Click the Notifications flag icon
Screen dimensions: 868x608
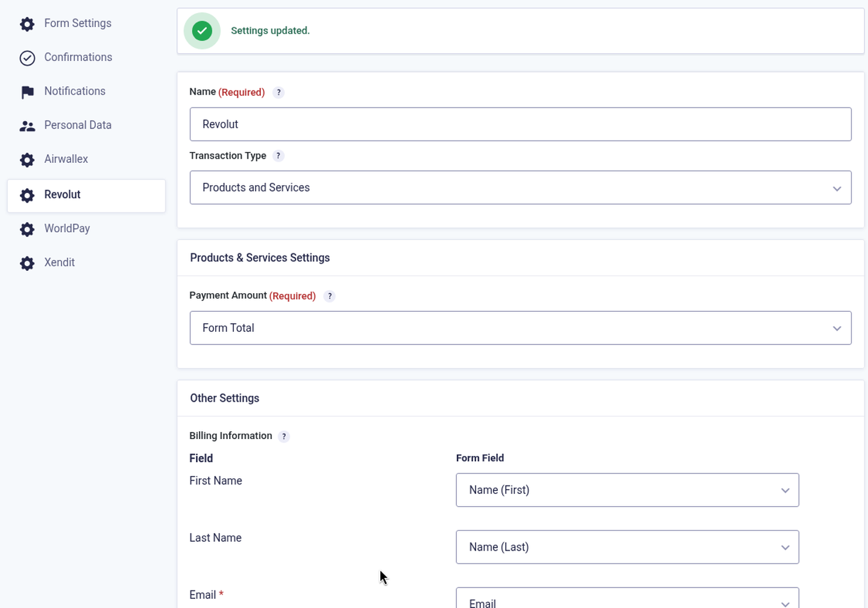click(27, 92)
